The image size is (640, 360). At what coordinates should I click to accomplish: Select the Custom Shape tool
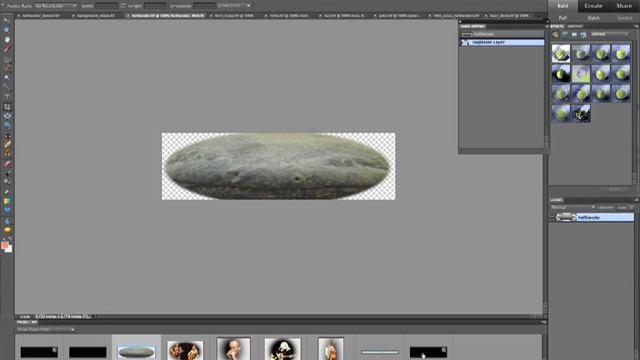(7, 211)
